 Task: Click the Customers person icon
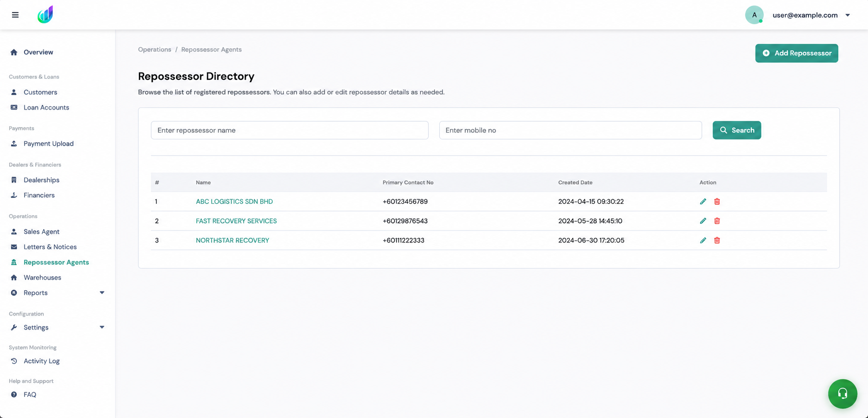[x=14, y=92]
